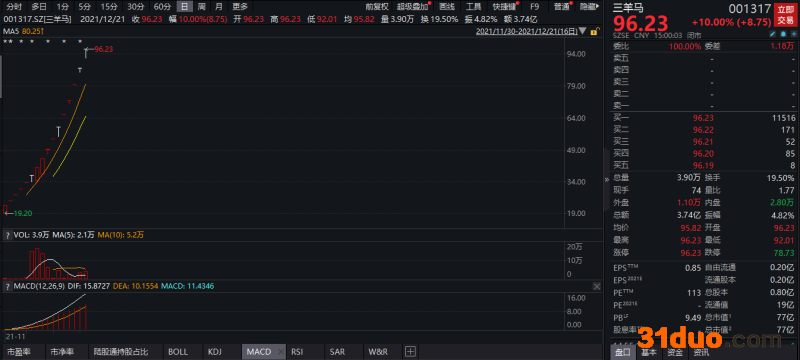The image size is (800, 360).
Task: Select the W&R indicator tab
Action: (x=378, y=352)
